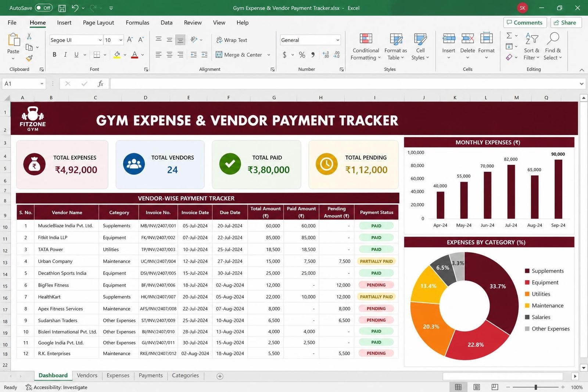588x392 pixels.
Task: Increase font size with larger A icon
Action: pos(130,40)
